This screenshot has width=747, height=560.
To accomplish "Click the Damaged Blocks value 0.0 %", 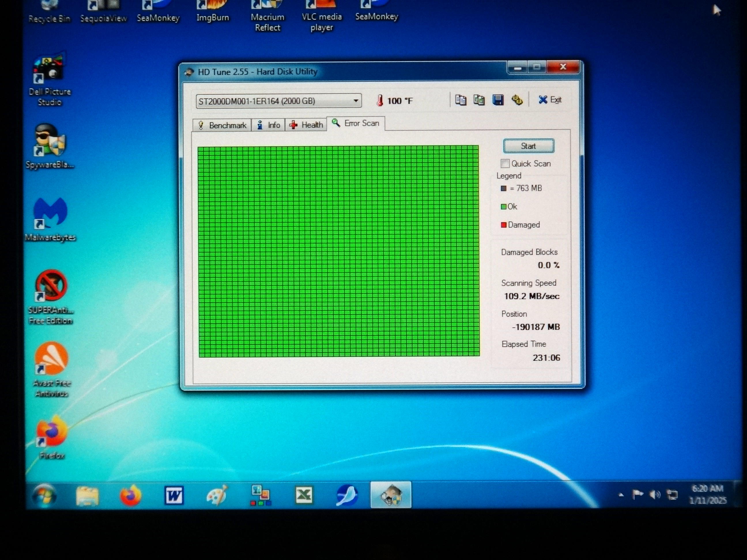I will tap(548, 265).
